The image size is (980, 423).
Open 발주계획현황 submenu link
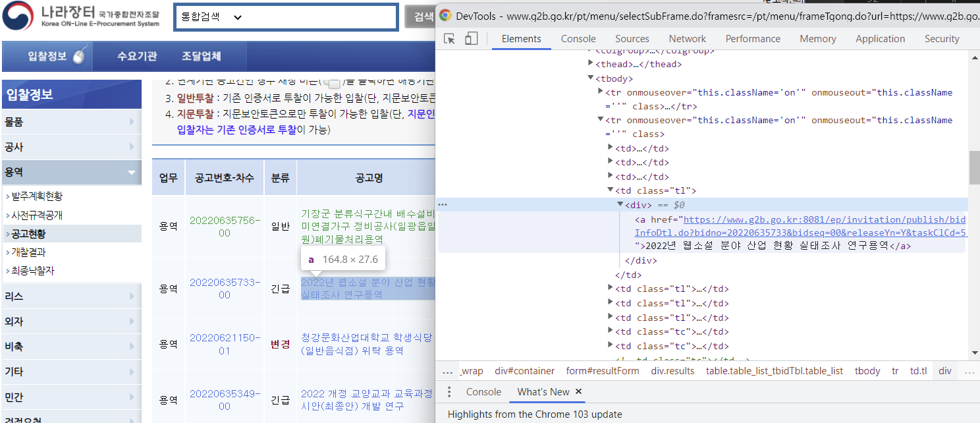[x=37, y=196]
